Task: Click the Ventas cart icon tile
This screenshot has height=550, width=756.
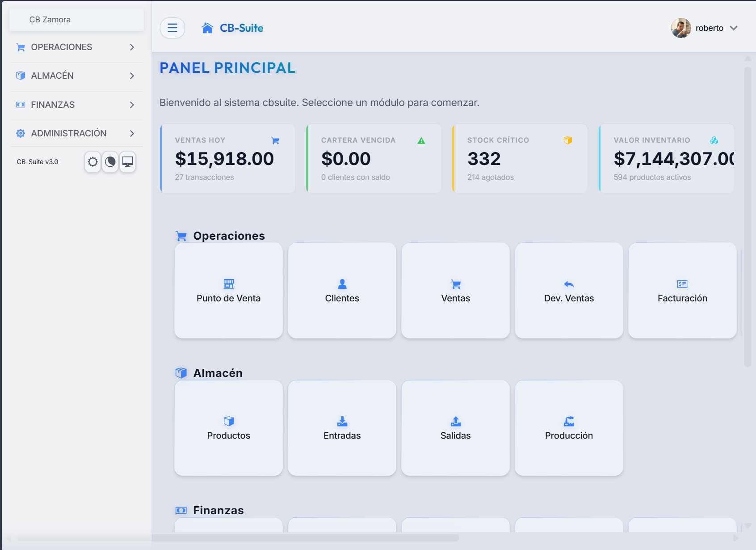Action: tap(456, 284)
